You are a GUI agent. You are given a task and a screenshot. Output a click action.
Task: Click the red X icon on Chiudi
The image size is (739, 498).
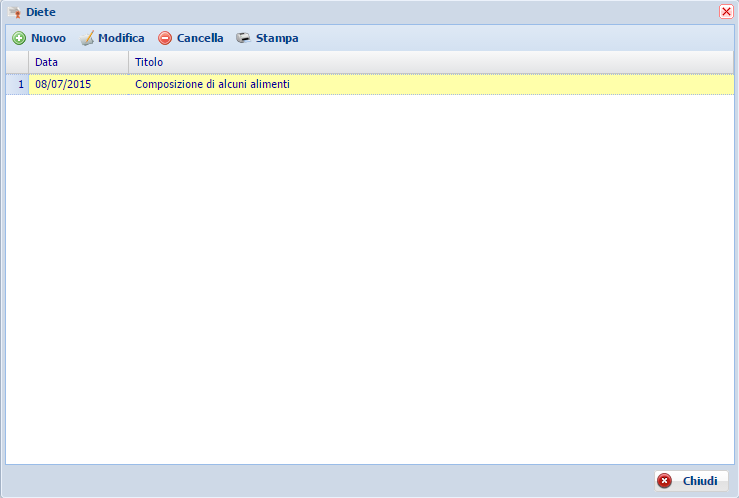(665, 481)
